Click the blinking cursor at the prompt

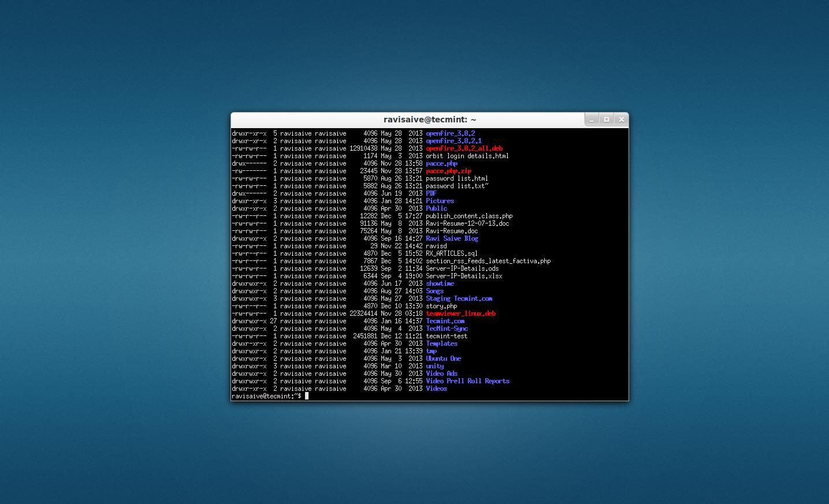click(306, 396)
